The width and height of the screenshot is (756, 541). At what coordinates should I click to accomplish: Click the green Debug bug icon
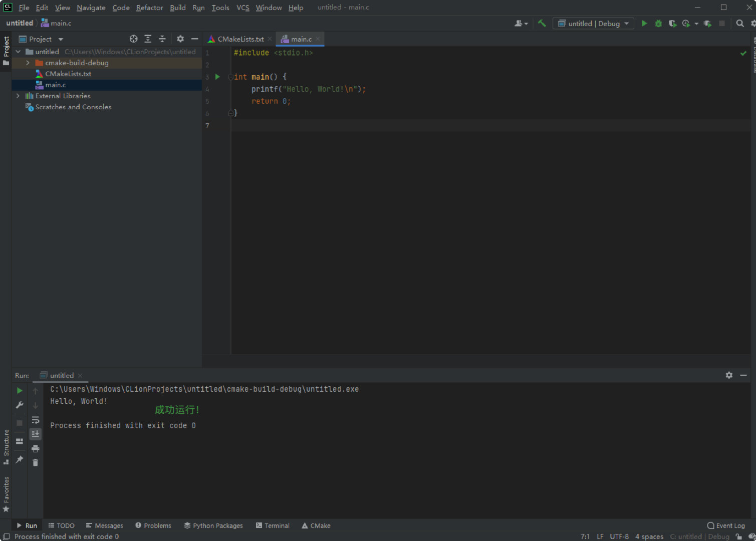(x=658, y=24)
